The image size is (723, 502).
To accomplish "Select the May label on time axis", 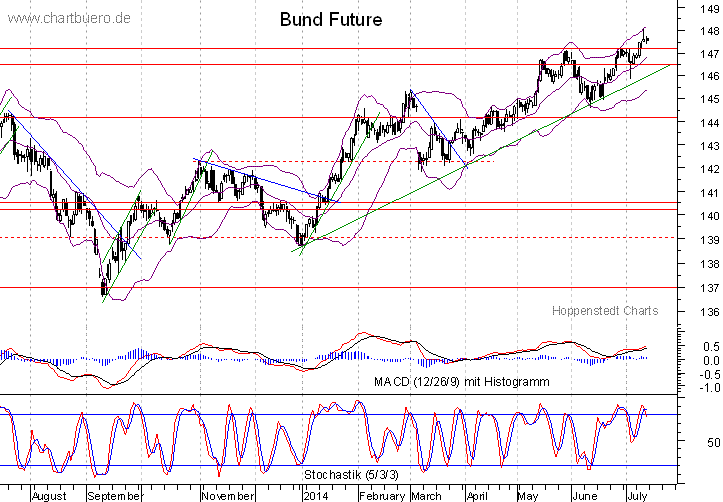I will (x=526, y=494).
